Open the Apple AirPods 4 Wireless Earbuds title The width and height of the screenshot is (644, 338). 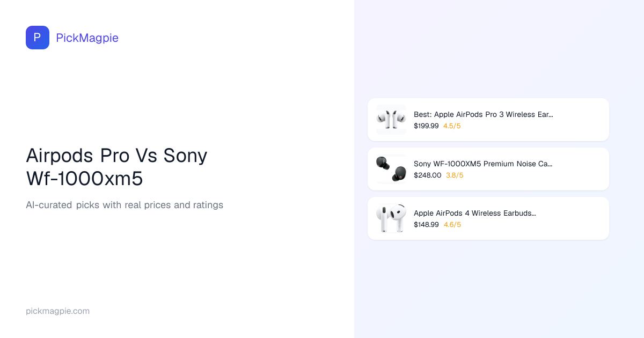pos(475,213)
